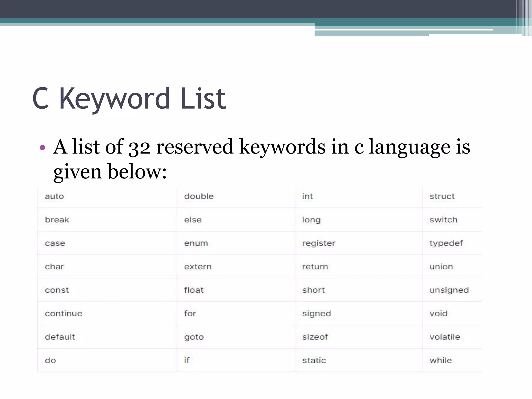Click the 'extern' table cell
The height and width of the screenshot is (399, 532).
click(198, 267)
